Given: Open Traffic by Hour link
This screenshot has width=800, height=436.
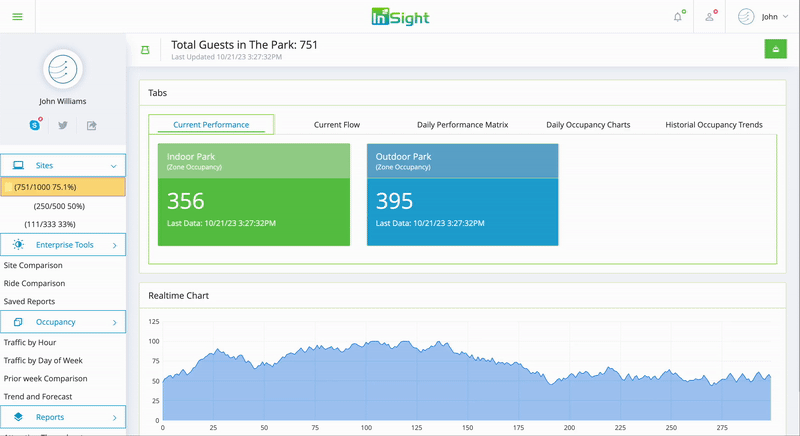Looking at the screenshot, I should (x=30, y=342).
